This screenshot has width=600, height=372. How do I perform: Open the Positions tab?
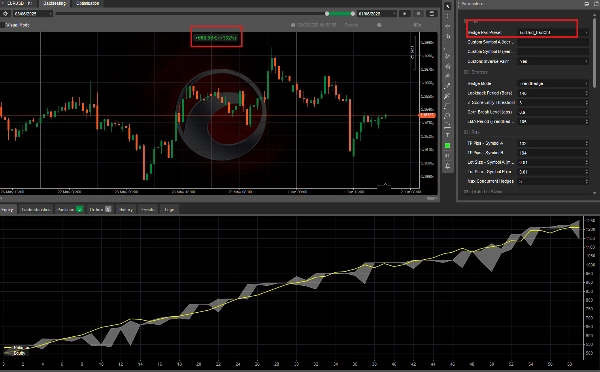coord(70,209)
